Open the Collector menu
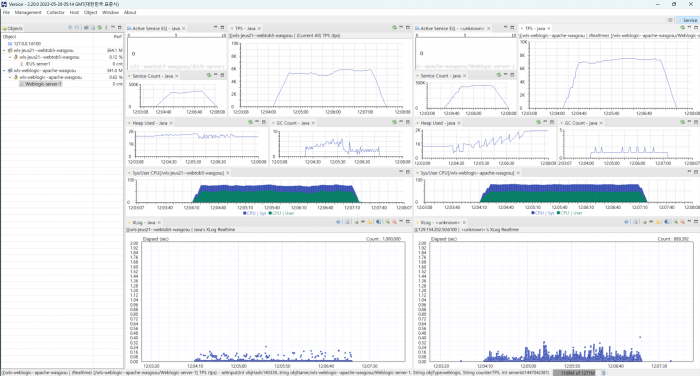 pyautogui.click(x=55, y=13)
